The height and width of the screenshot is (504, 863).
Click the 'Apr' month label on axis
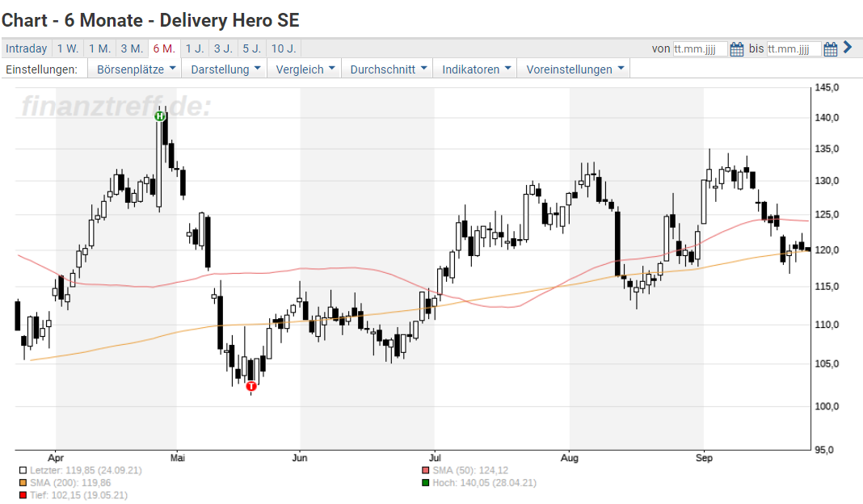point(56,458)
